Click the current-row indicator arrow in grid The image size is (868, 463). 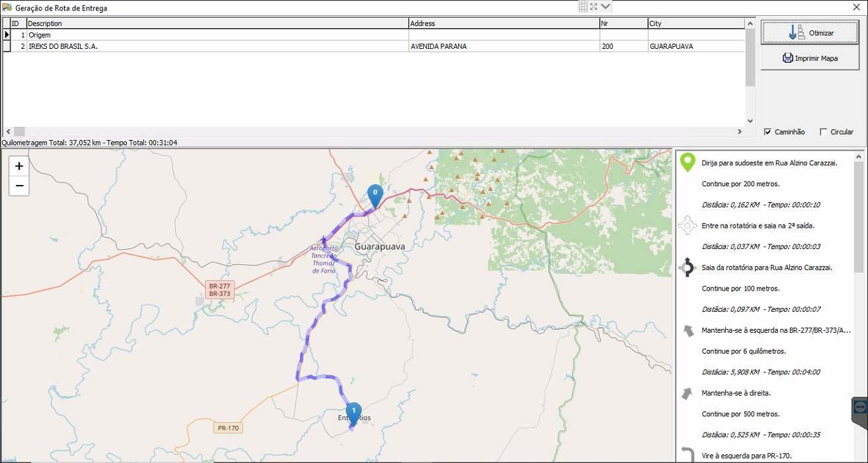[x=7, y=34]
